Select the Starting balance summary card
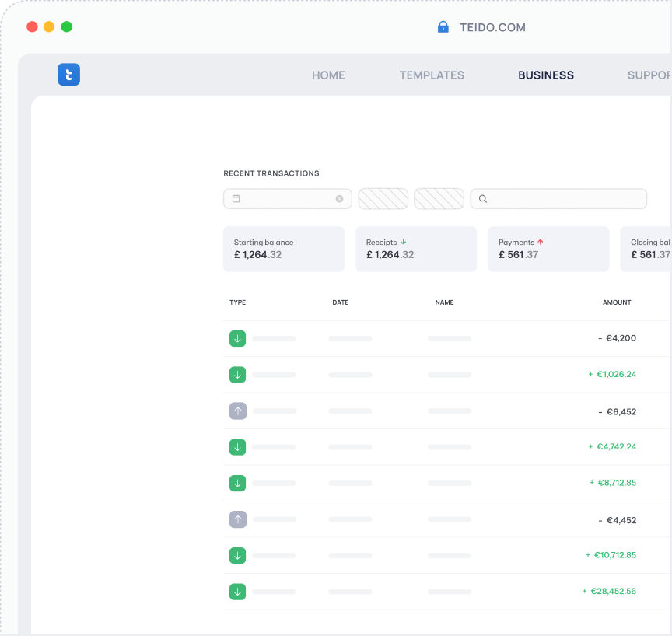Viewport: 672px width, 636px height. point(284,249)
